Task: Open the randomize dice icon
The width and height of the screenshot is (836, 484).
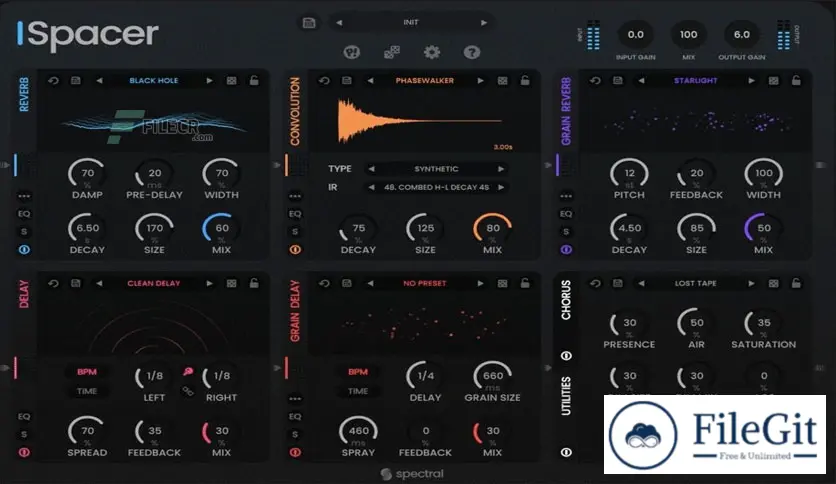Action: point(392,52)
